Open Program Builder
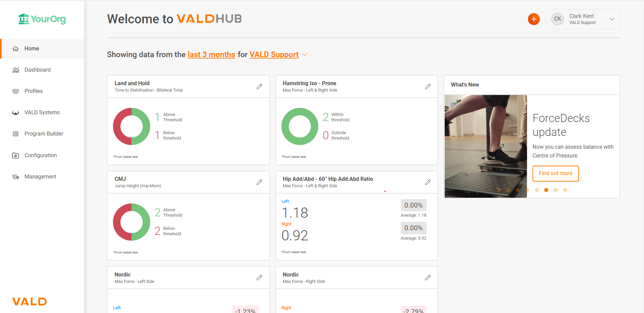Viewport: 644px width, 313px height. [x=42, y=134]
